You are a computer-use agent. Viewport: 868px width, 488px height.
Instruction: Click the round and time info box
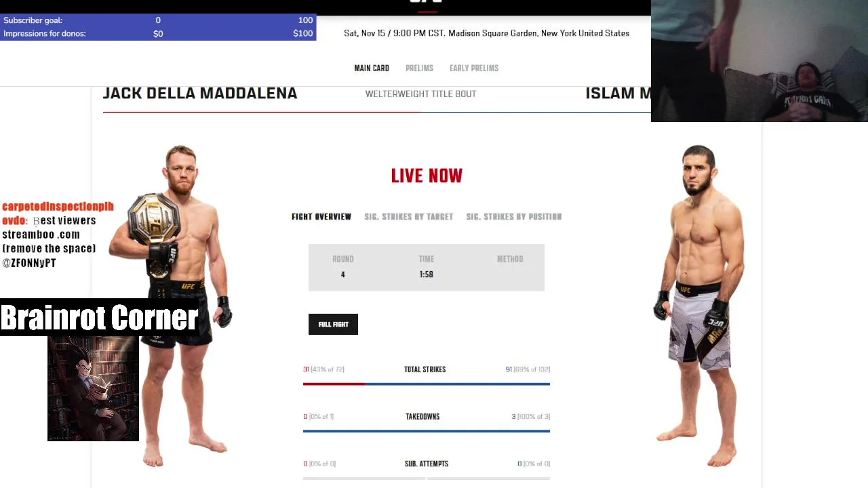pyautogui.click(x=427, y=268)
